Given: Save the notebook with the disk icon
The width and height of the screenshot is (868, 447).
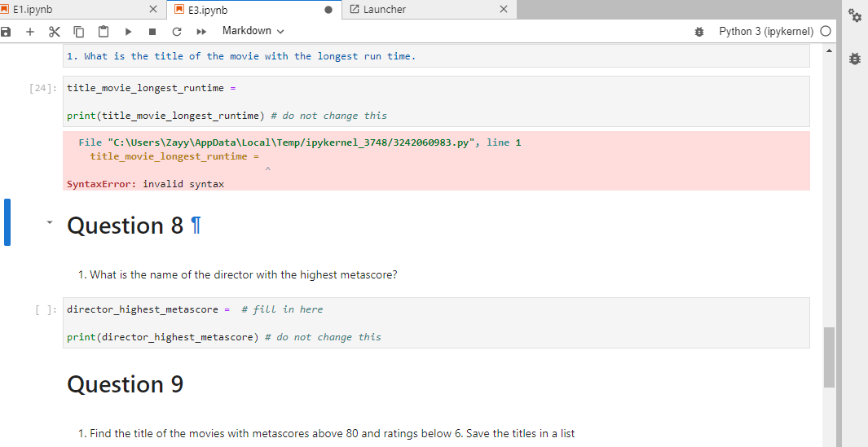Looking at the screenshot, I should point(6,32).
